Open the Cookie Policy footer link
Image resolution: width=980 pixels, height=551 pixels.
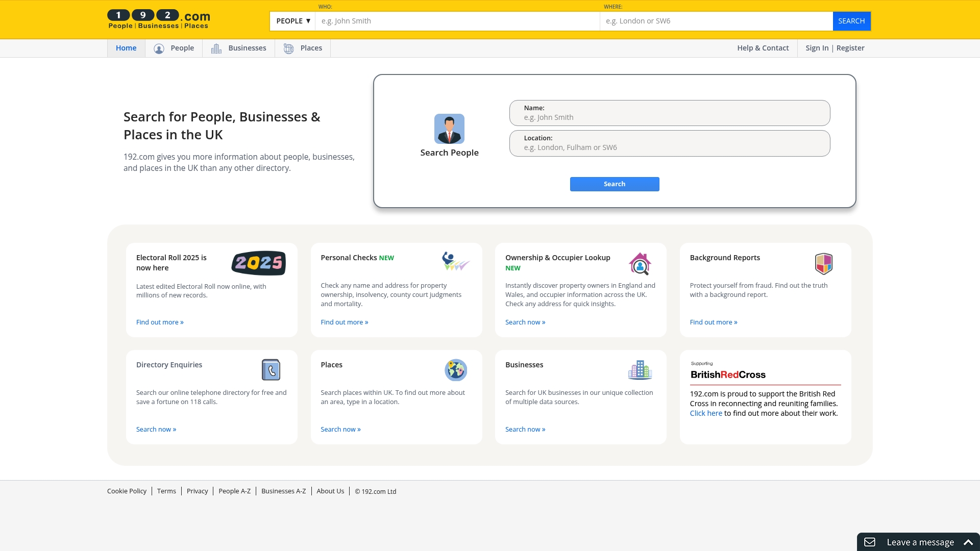point(127,491)
